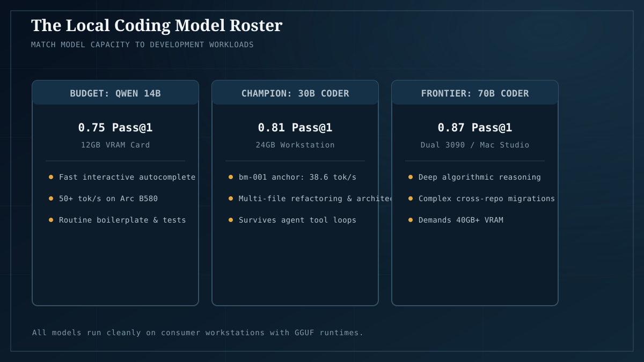Viewport: 644px width, 362px height.
Task: Click '12GB VRAM Card' label
Action: 115,145
